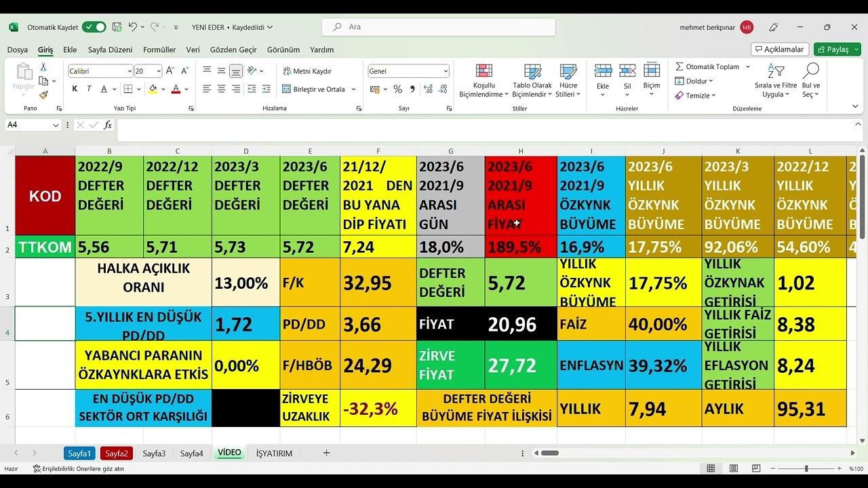The width and height of the screenshot is (868, 488).
Task: Apply italic with the T button
Action: click(89, 89)
